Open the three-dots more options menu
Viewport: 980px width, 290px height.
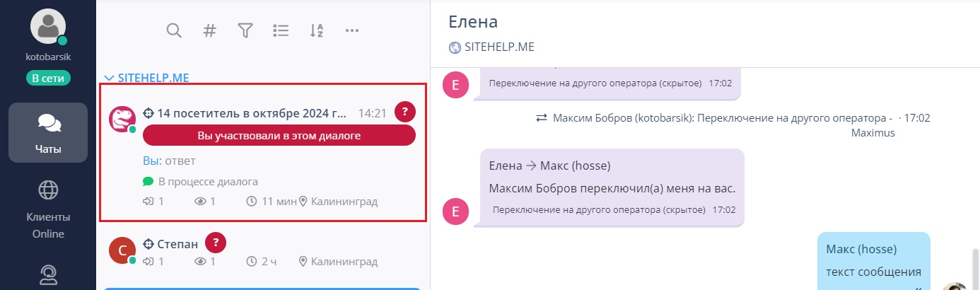(x=352, y=30)
